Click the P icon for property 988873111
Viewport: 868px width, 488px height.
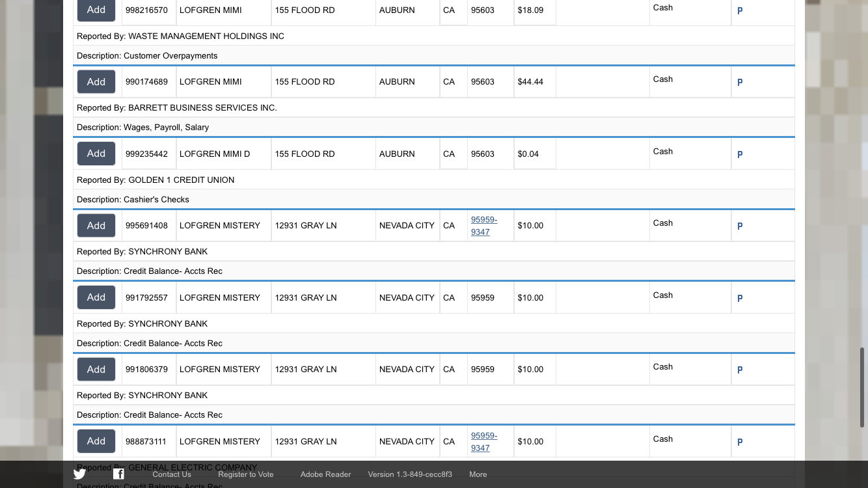[x=740, y=442]
